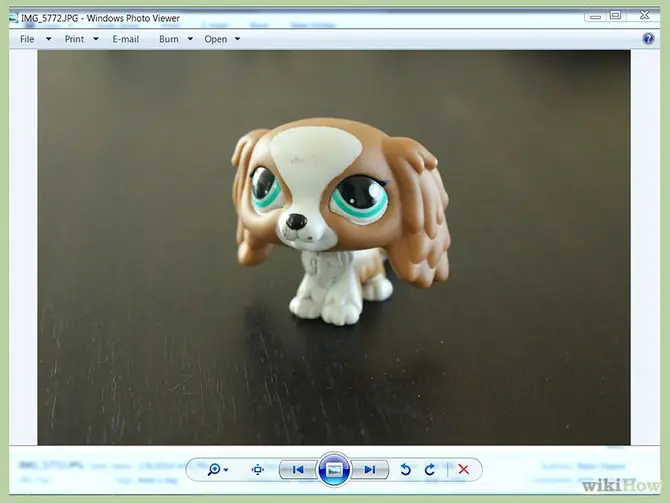670x503 pixels.
Task: Expand the Burn dropdown arrow
Action: click(190, 39)
